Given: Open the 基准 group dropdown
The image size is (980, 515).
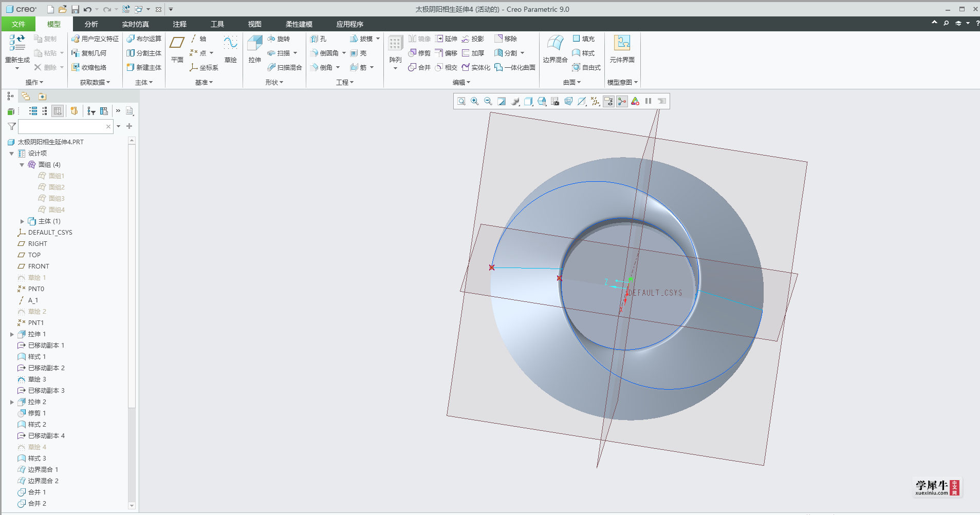Looking at the screenshot, I should [x=204, y=82].
